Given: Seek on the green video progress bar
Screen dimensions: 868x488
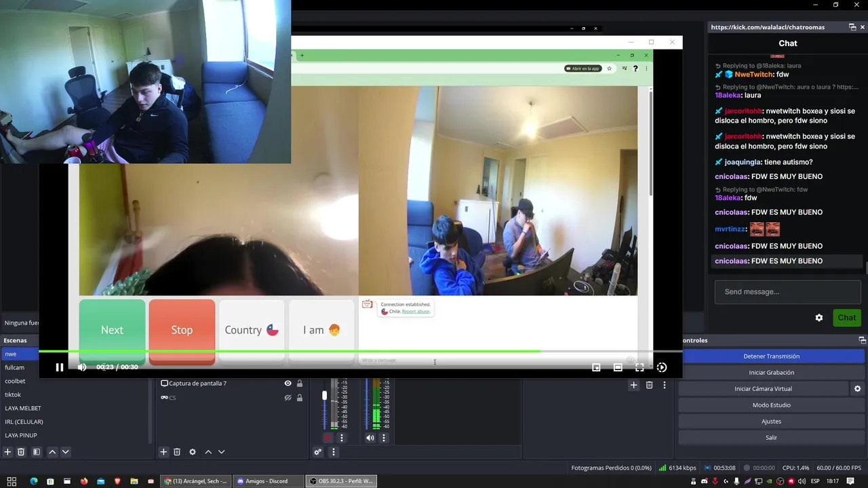Looking at the screenshot, I should pyautogui.click(x=360, y=351).
